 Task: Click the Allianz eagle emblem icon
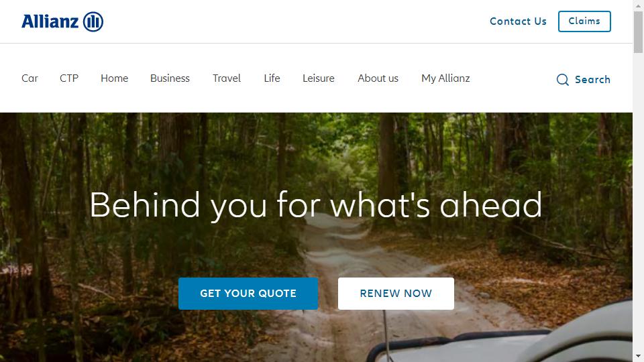click(x=93, y=21)
